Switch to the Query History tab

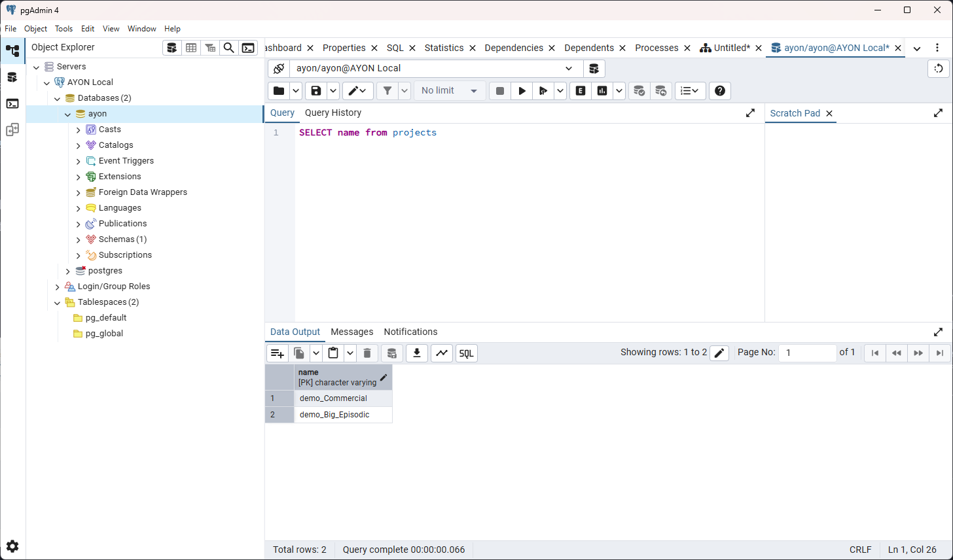[333, 113]
